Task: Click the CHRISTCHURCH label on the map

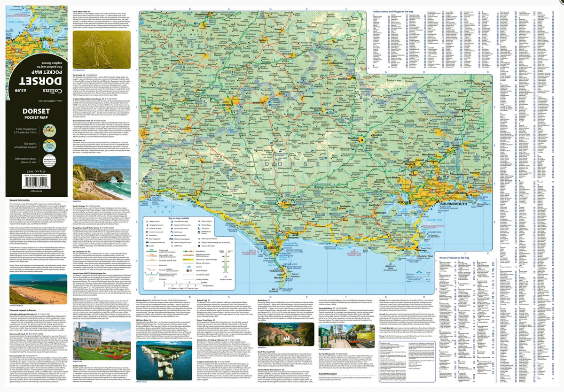Action: 455,193
